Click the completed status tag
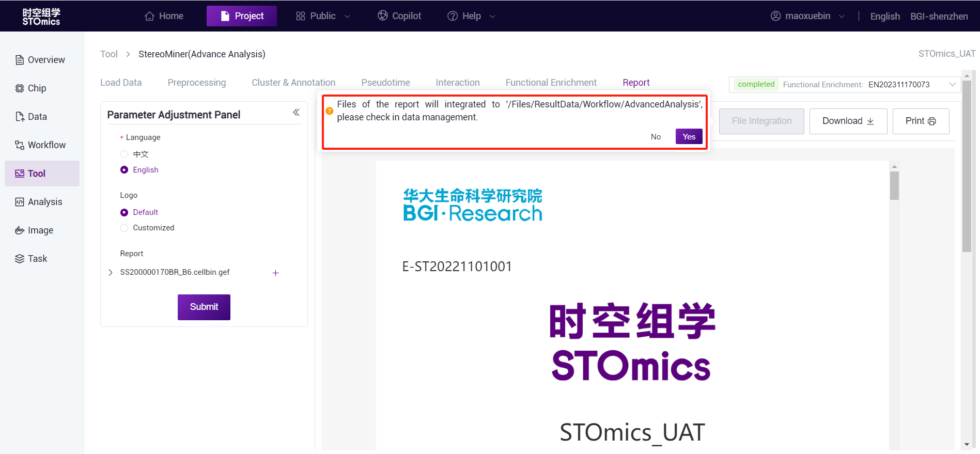This screenshot has width=980, height=454. pyautogui.click(x=756, y=84)
